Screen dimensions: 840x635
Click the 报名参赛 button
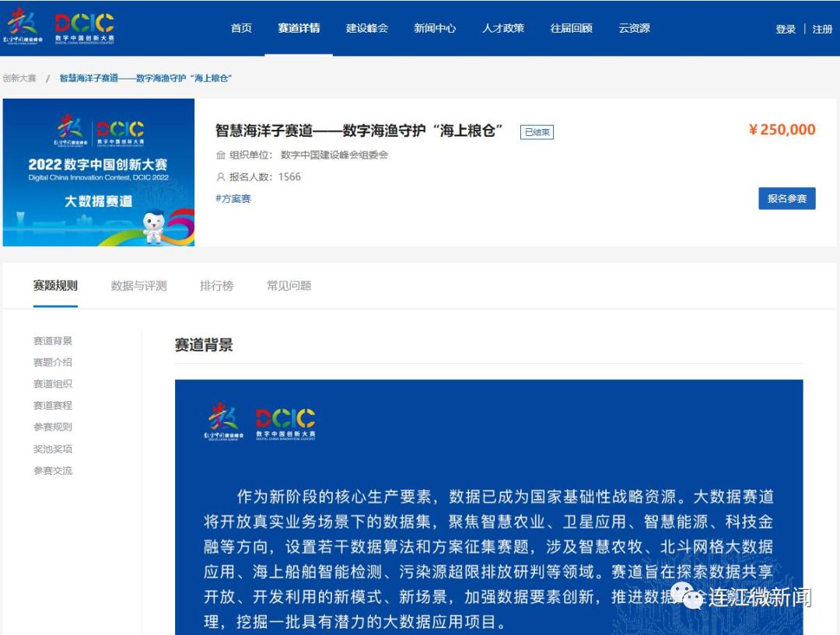(x=787, y=199)
